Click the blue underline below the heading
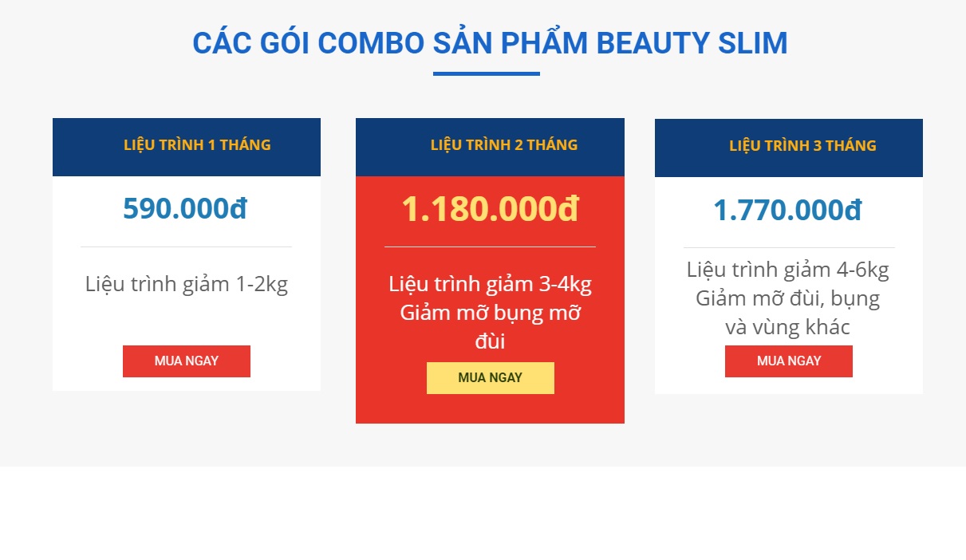Viewport: 966px width, 560px height. click(487, 74)
